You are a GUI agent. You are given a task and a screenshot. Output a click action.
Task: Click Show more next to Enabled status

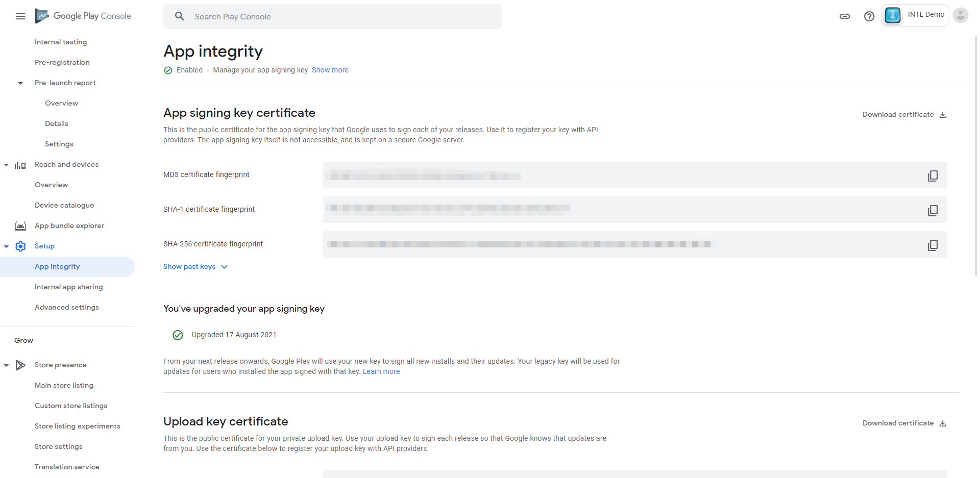330,70
